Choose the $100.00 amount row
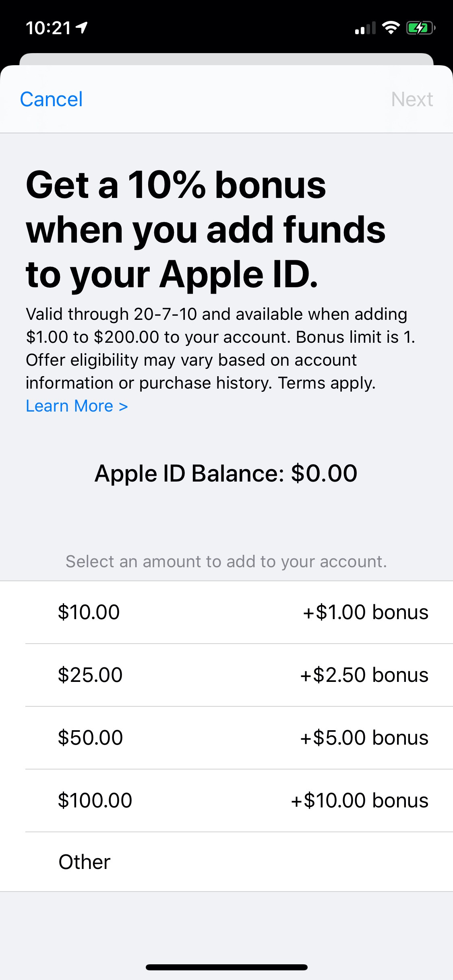The image size is (453, 980). pos(226,801)
